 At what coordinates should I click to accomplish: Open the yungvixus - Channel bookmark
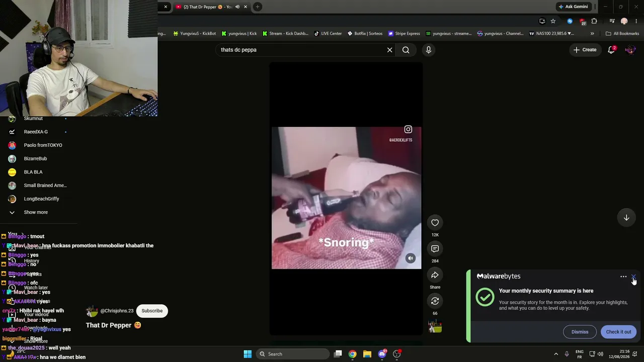pos(501,34)
